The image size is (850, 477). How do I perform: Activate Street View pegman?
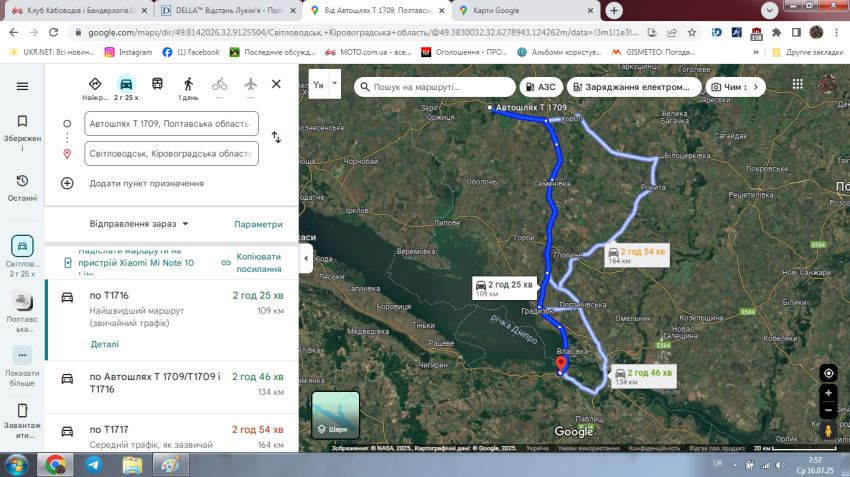pyautogui.click(x=828, y=431)
